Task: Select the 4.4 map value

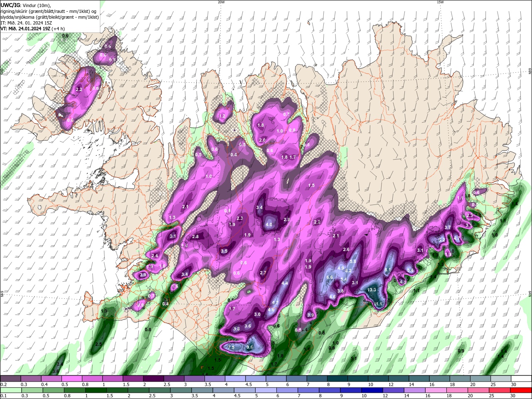Action: [285, 283]
